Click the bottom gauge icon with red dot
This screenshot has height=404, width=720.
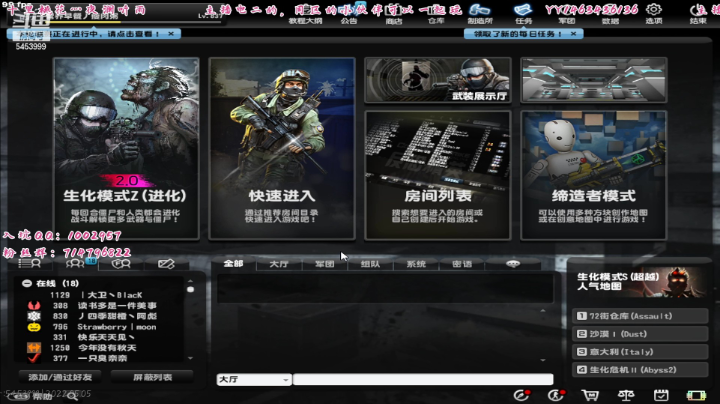pos(522,395)
